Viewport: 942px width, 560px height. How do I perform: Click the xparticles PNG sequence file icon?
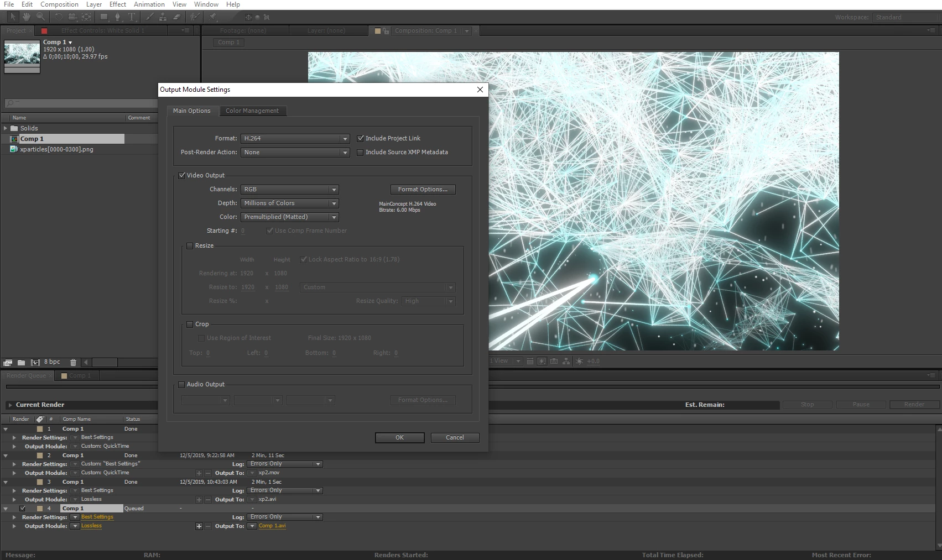click(x=14, y=149)
